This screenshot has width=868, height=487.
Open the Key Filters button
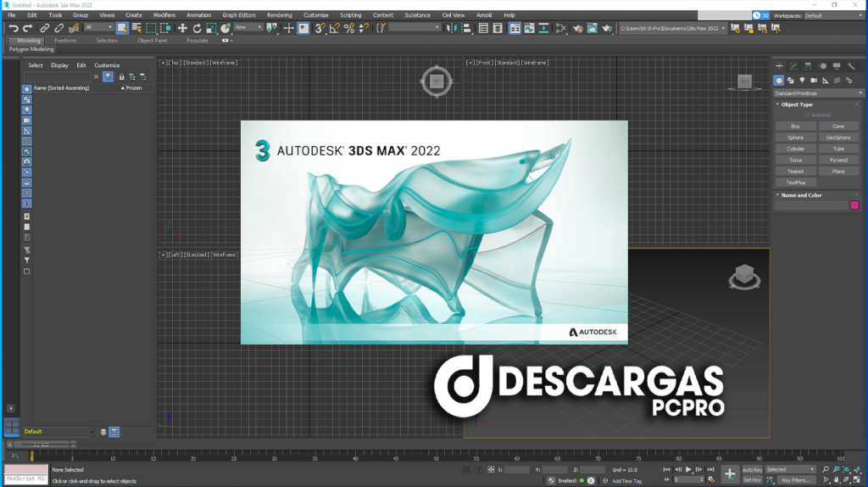795,480
